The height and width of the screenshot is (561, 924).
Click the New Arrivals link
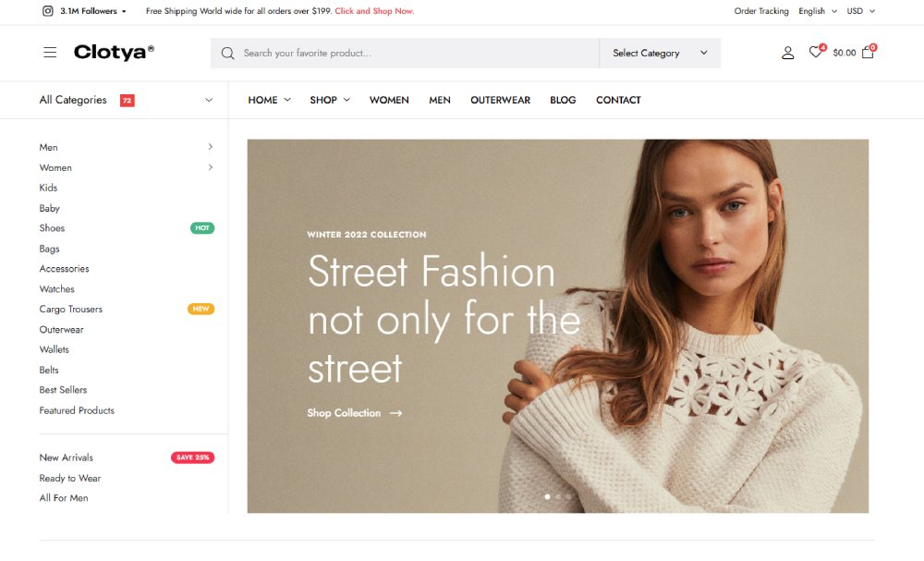[66, 457]
